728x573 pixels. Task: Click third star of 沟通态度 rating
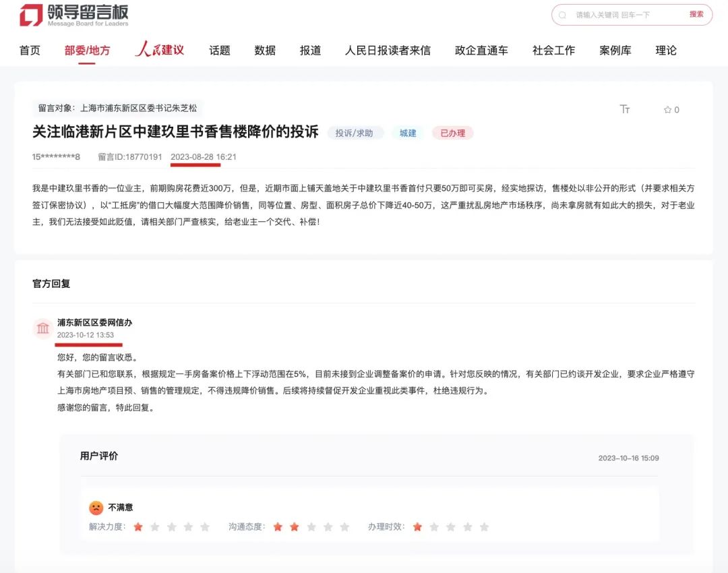[311, 526]
